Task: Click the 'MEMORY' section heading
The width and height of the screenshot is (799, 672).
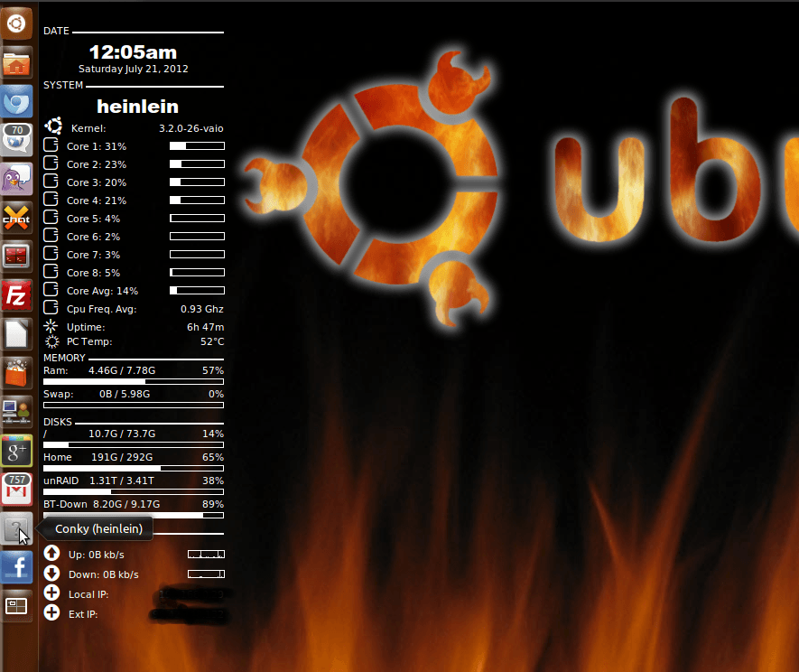Action: 64,358
